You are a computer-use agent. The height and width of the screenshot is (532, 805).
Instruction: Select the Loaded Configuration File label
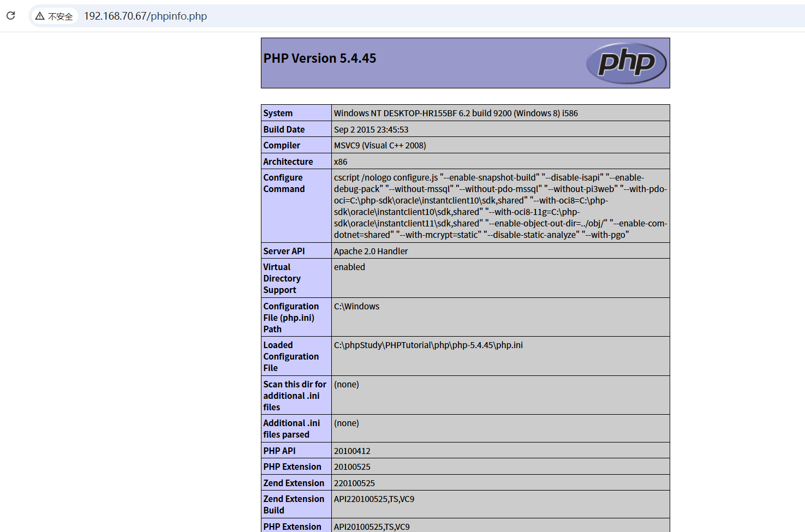291,356
